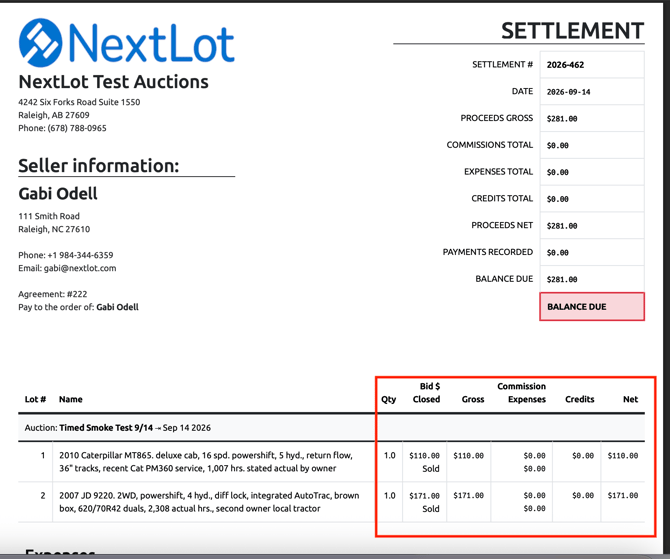The image size is (670, 559).
Task: Click the Sold status for lot 1
Action: pyautogui.click(x=431, y=469)
